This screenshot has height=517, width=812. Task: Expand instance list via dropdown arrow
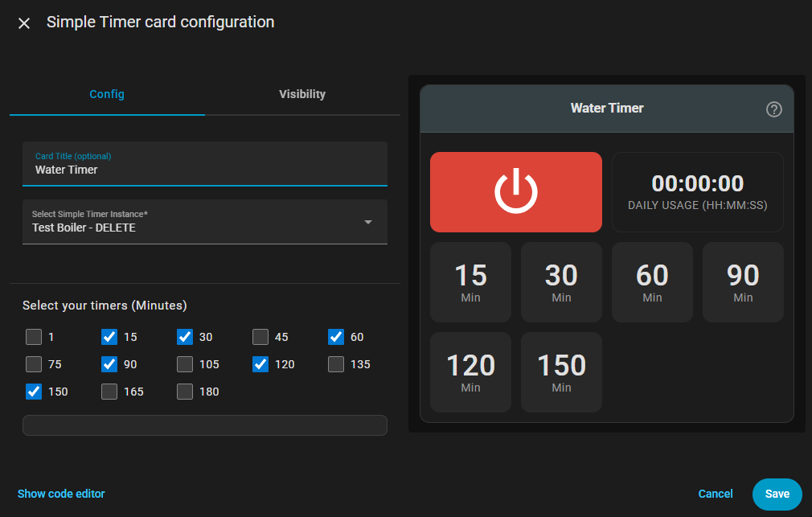coord(368,222)
